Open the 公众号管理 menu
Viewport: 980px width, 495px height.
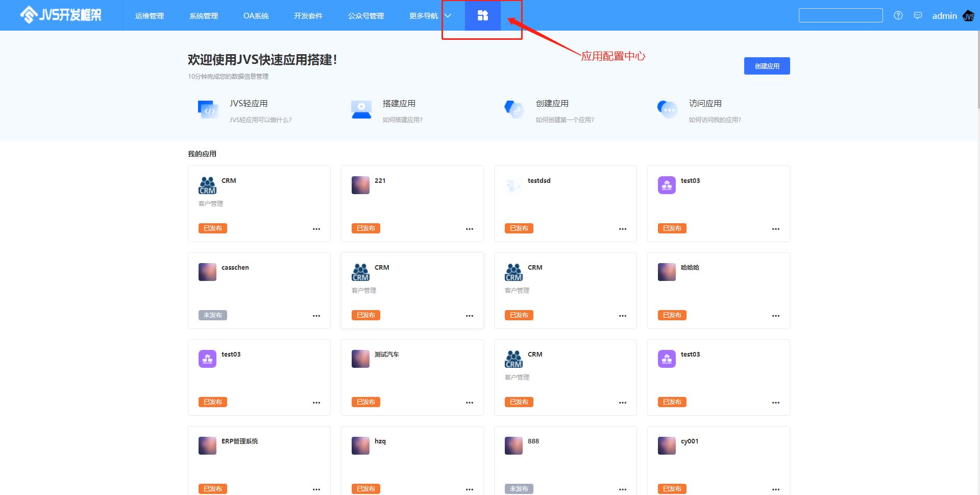(366, 16)
